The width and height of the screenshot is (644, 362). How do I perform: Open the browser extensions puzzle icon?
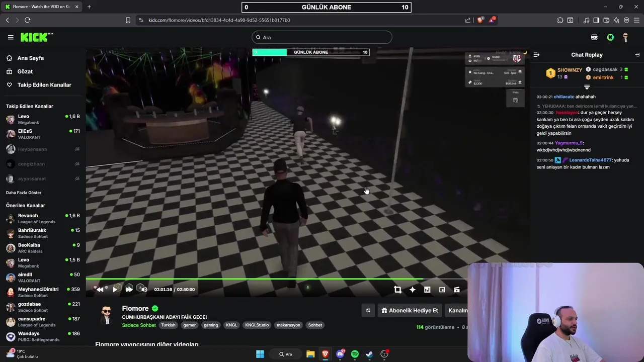[x=560, y=20]
